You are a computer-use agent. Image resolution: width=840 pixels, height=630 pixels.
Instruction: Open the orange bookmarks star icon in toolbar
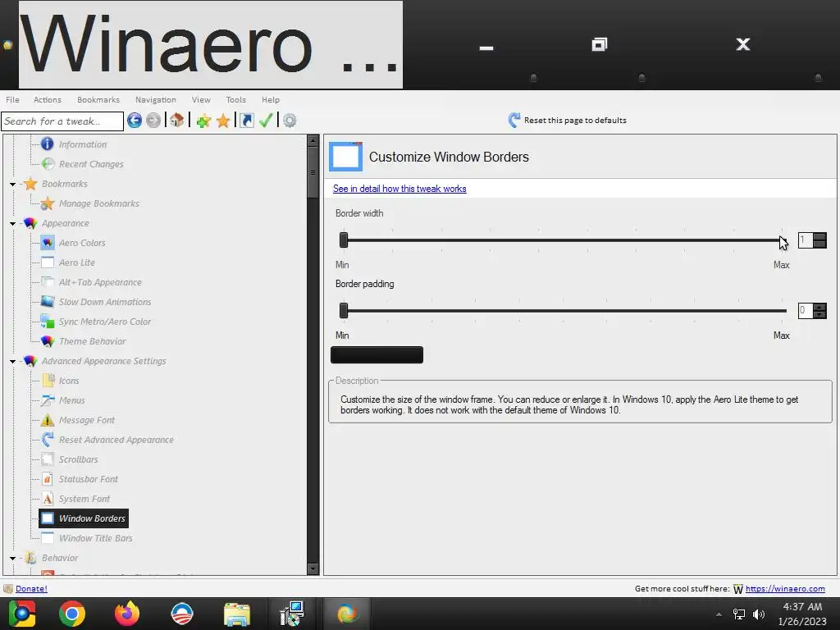click(x=223, y=121)
